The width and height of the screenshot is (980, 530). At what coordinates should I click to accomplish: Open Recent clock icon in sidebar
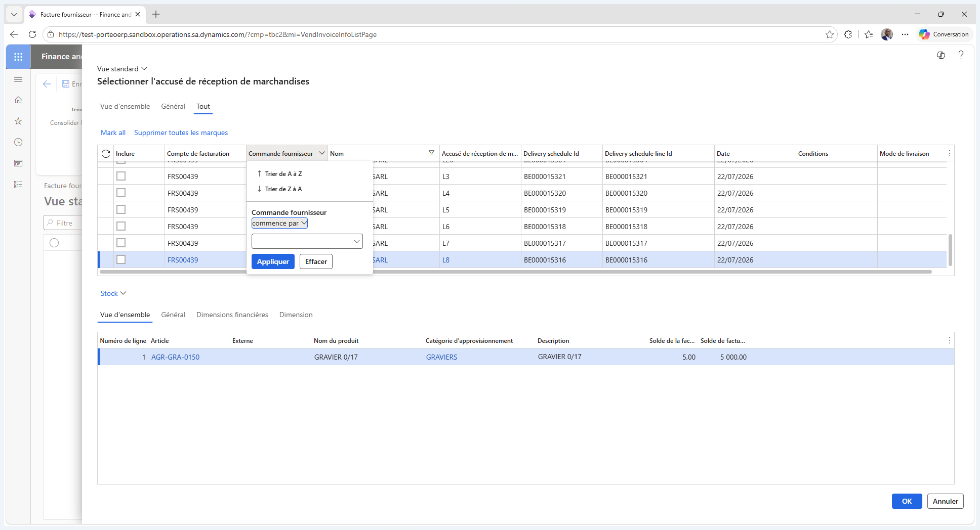18,142
